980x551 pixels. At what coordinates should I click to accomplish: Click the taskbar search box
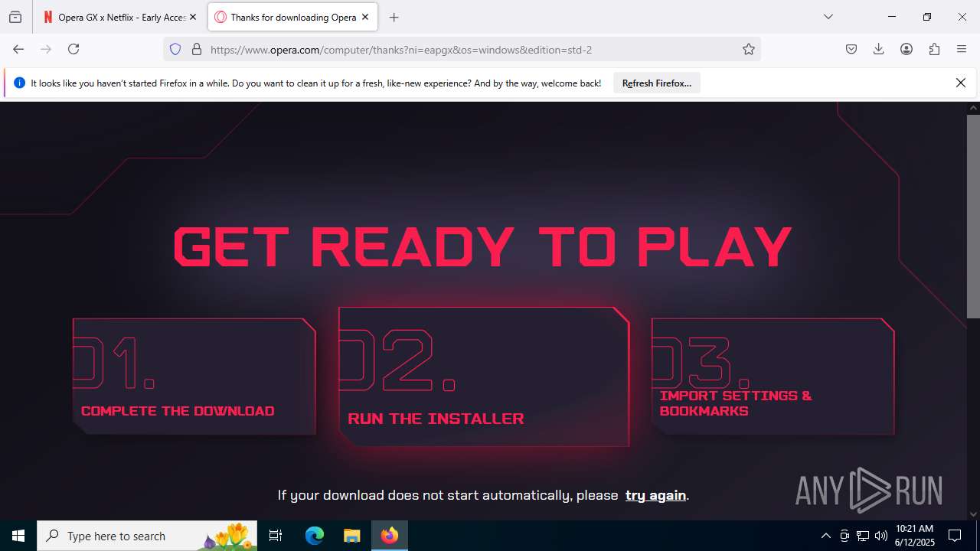(147, 536)
